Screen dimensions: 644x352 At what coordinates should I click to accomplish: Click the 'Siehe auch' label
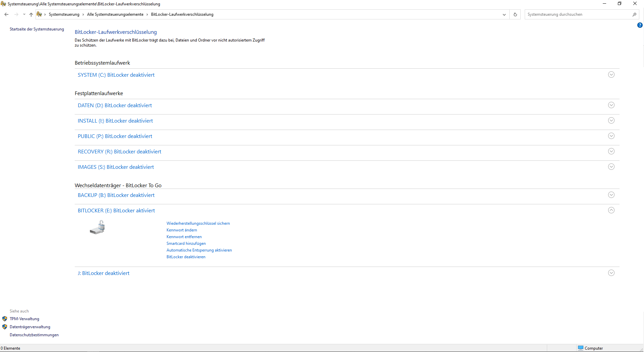point(19,311)
